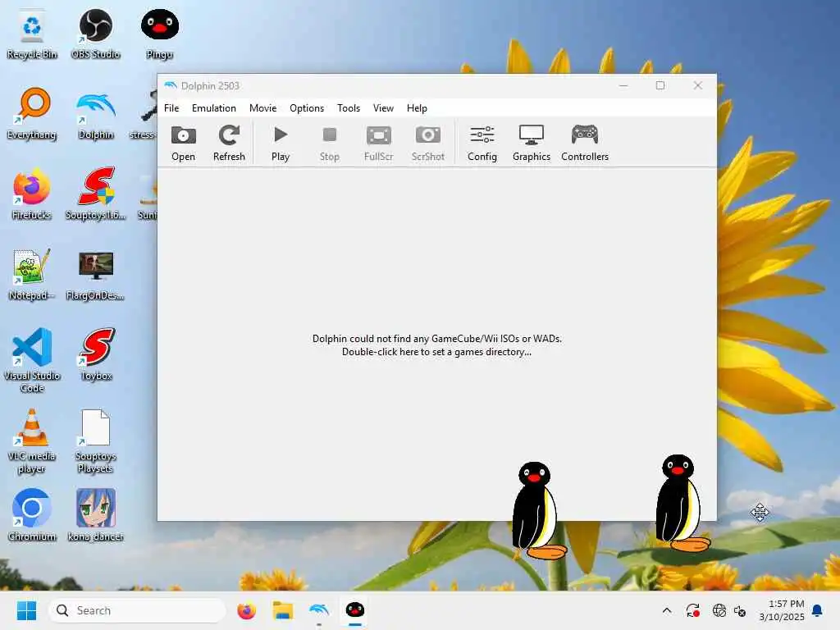Take a screenshot with ScrShot button
This screenshot has width=840, height=630.
[428, 143]
